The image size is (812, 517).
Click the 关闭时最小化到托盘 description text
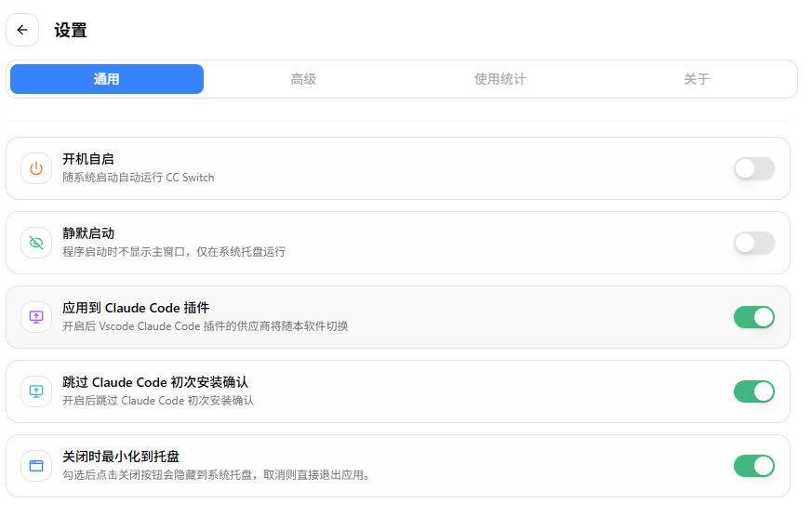tap(217, 475)
